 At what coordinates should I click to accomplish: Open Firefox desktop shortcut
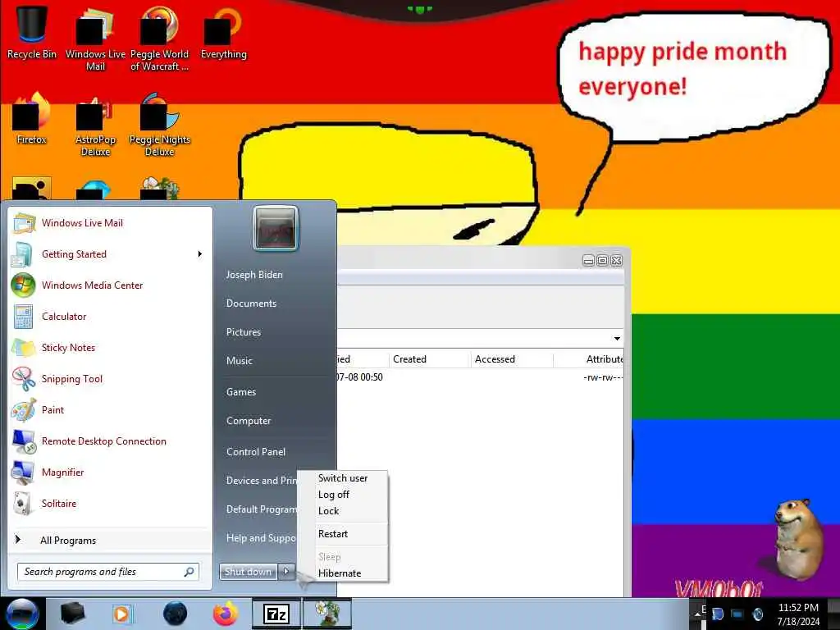click(32, 119)
